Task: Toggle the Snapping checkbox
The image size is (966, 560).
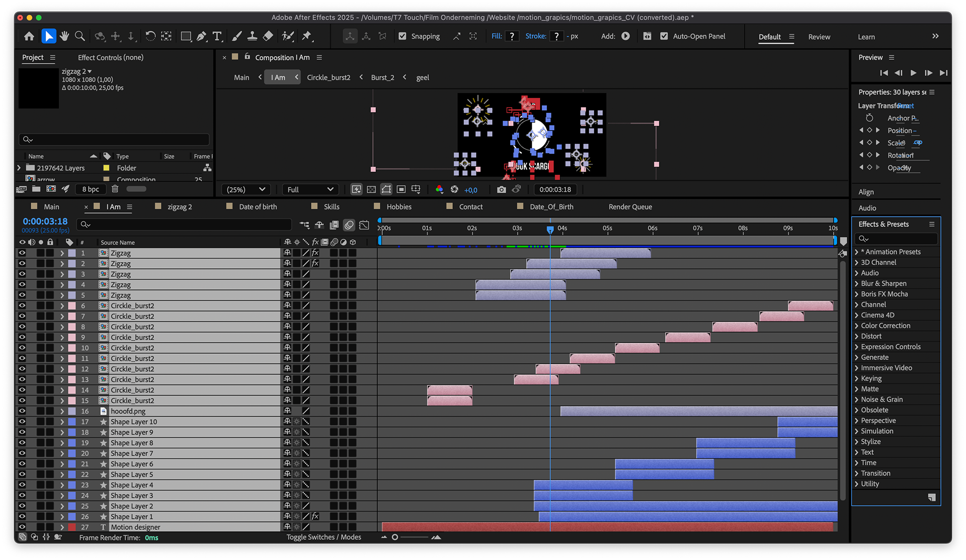Action: click(x=403, y=36)
